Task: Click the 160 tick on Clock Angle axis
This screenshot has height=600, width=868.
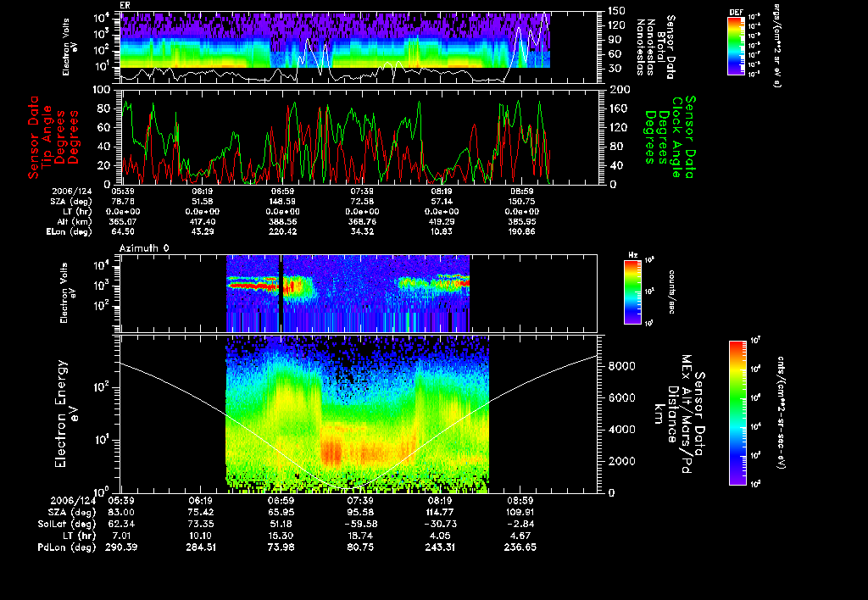Action: pyautogui.click(x=618, y=108)
